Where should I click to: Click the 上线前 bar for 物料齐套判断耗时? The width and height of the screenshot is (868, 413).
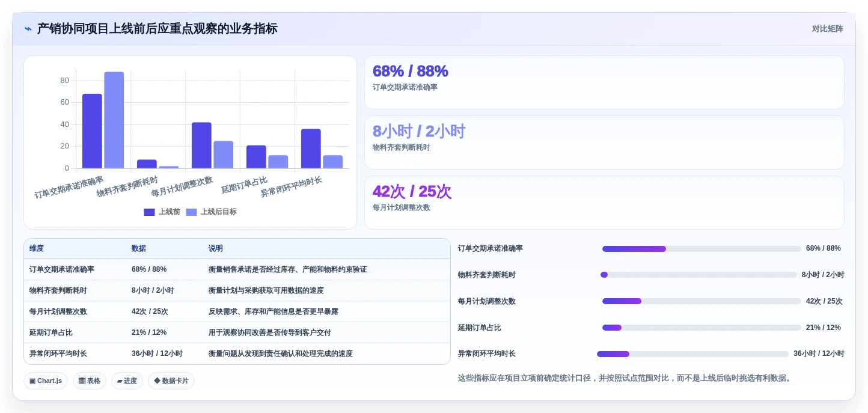coord(147,164)
